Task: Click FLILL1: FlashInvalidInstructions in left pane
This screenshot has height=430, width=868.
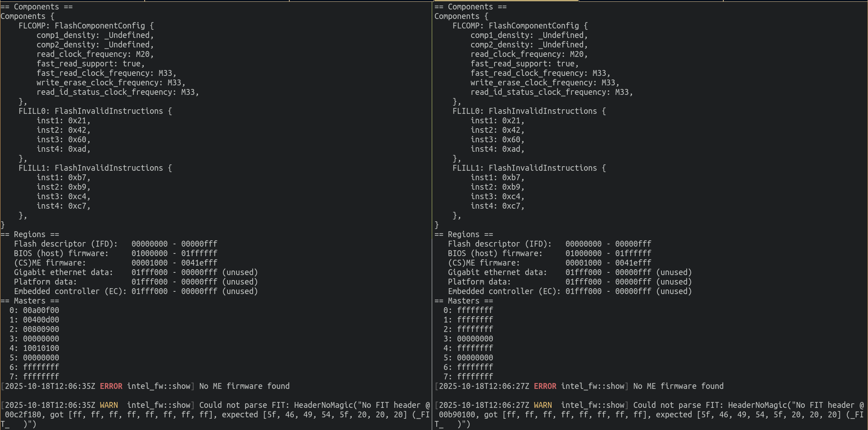Action: (95, 168)
